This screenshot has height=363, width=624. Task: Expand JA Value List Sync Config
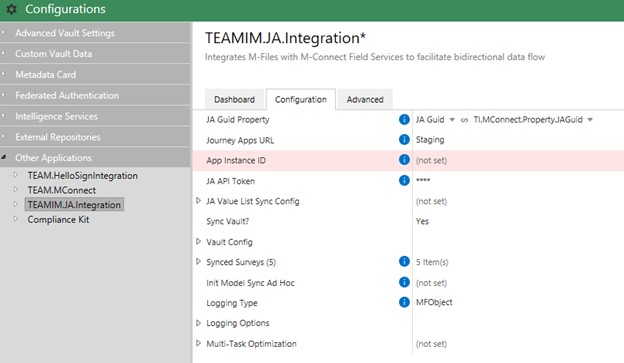pyautogui.click(x=199, y=201)
